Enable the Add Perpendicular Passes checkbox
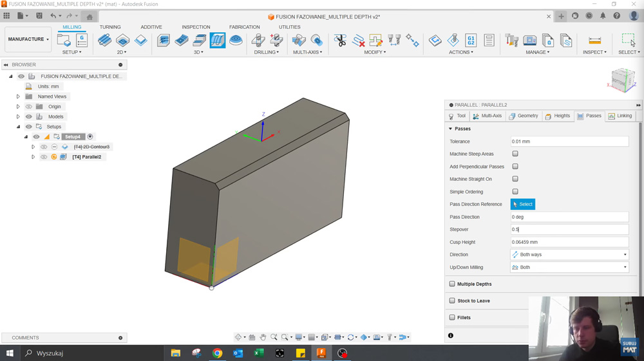Screen dimensions: 644x361 coord(515,166)
